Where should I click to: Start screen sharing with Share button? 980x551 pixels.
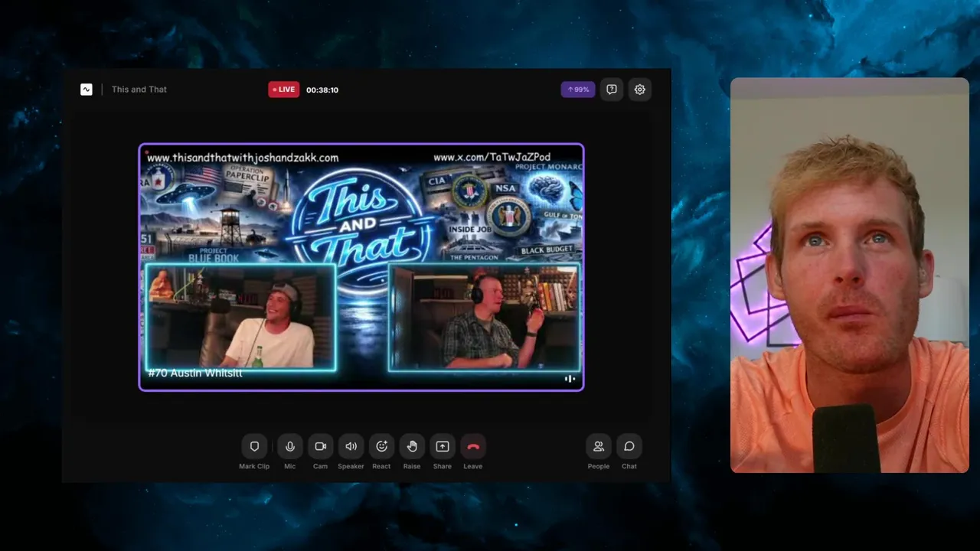point(443,446)
